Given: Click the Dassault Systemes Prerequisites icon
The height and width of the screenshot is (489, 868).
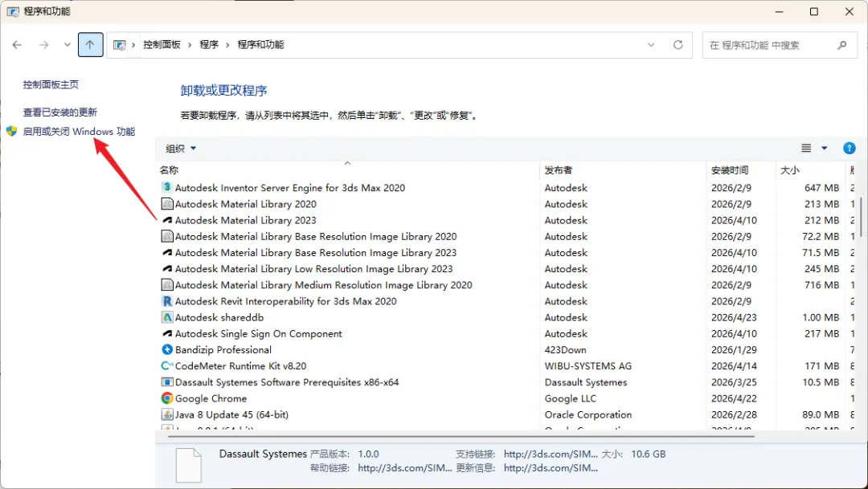Looking at the screenshot, I should 166,382.
